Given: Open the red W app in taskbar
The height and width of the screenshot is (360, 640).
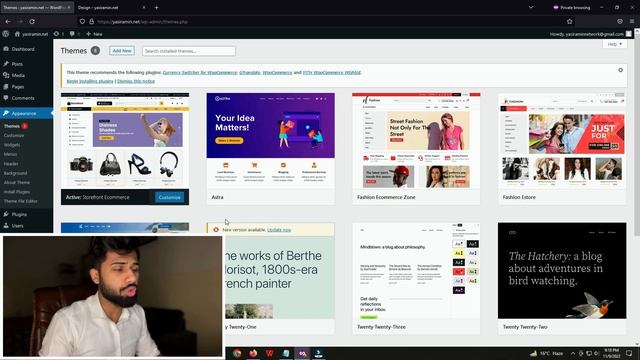Looking at the screenshot, I should [x=269, y=353].
